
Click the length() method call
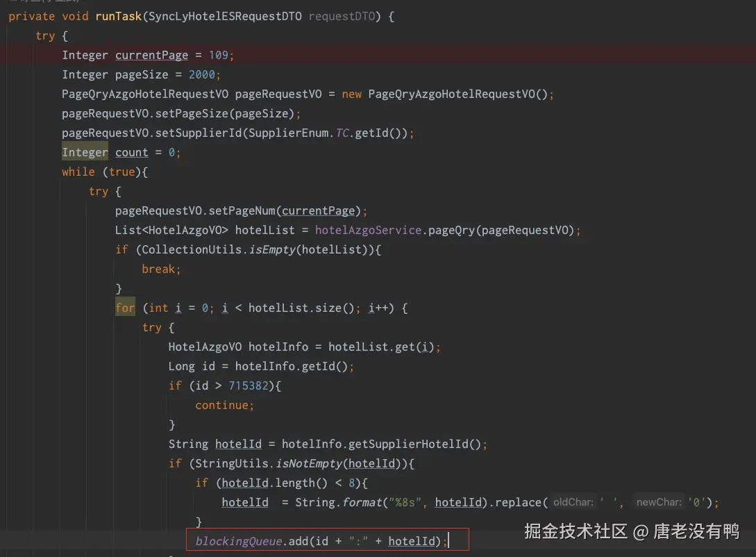click(x=301, y=483)
